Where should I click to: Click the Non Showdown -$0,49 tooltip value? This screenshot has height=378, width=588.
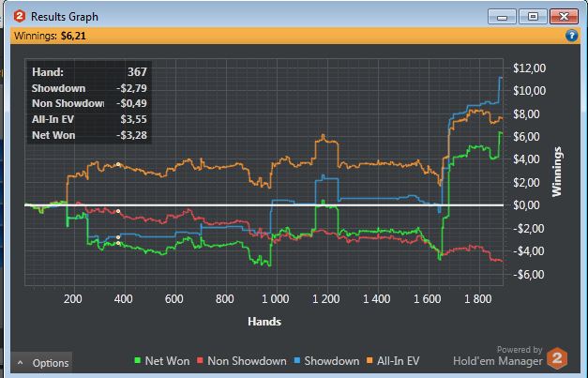(131, 103)
